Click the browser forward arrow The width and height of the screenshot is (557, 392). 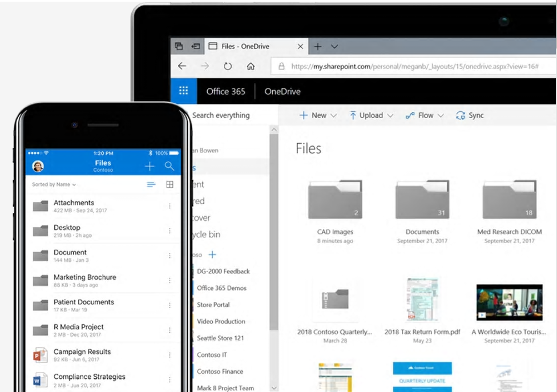click(x=205, y=66)
